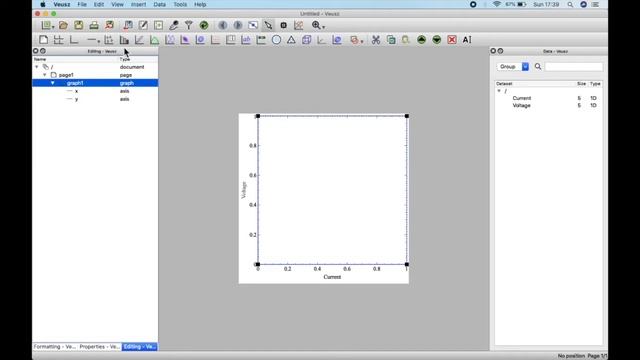
Task: Collapse the root node in Data panel
Action: (499, 91)
